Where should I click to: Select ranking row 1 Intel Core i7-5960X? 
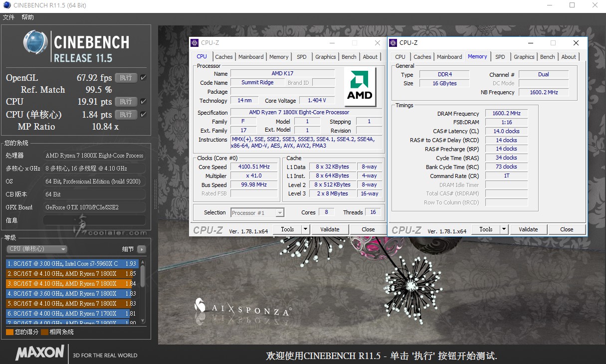pyautogui.click(x=72, y=264)
